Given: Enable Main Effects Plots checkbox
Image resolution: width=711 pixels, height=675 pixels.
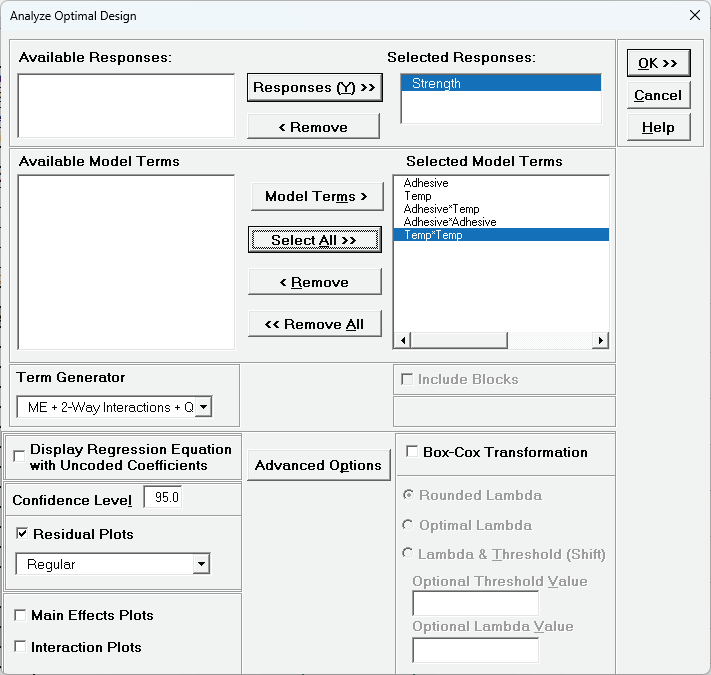Looking at the screenshot, I should click(x=21, y=615).
